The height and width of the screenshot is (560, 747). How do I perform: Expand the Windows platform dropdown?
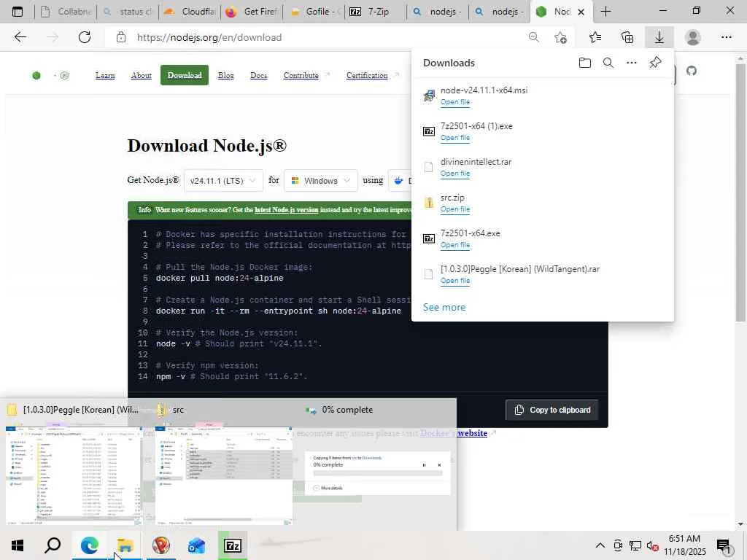point(321,181)
